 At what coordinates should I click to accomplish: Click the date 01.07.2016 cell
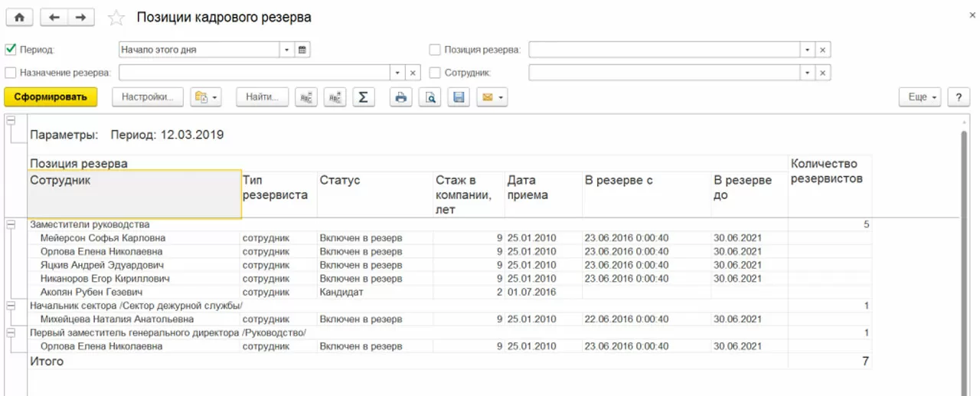543,292
